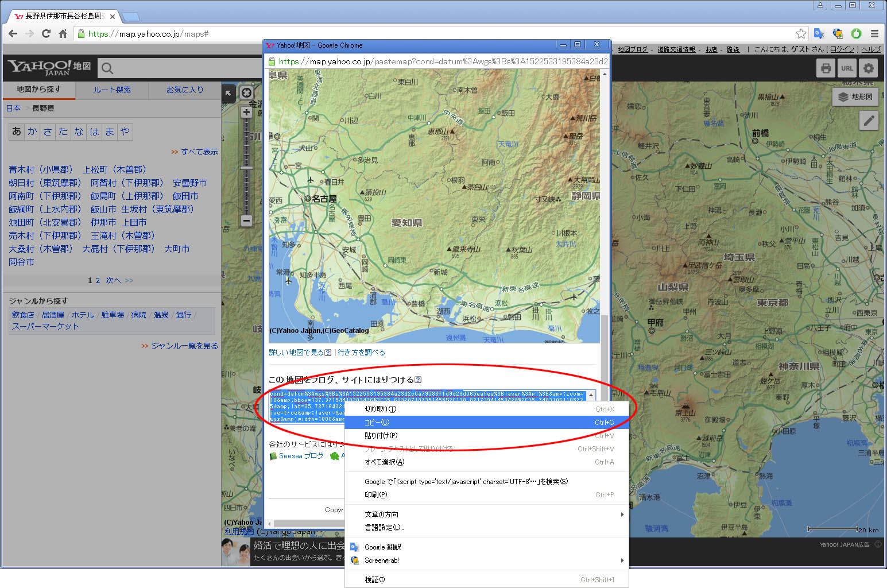
Task: Click the current location target icon
Action: coord(246,93)
